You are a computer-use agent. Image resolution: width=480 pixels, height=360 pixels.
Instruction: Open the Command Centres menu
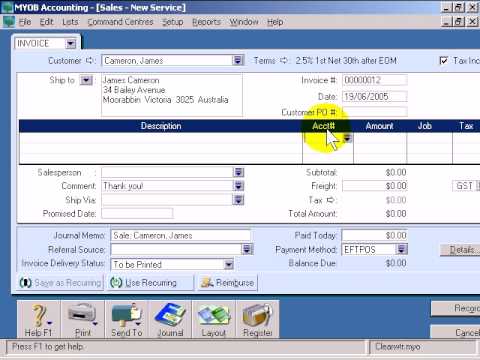point(120,22)
